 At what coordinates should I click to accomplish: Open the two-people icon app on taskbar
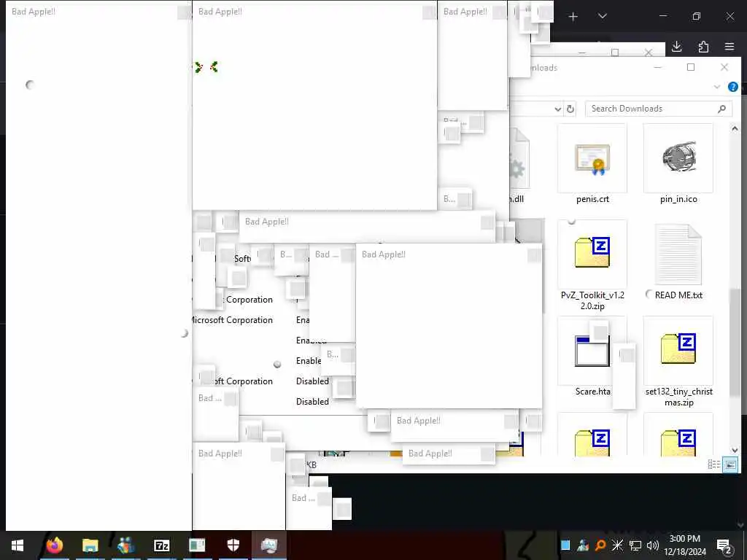(125, 545)
